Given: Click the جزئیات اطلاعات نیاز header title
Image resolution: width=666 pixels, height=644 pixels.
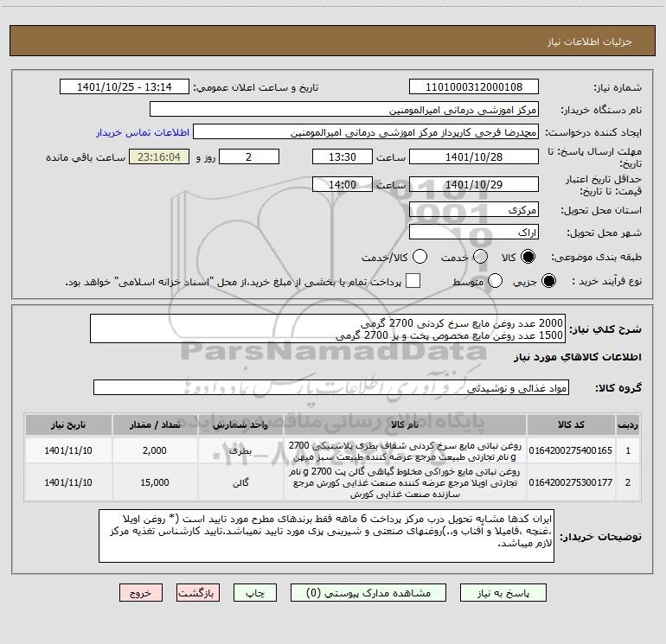Looking at the screenshot, I should tap(590, 41).
